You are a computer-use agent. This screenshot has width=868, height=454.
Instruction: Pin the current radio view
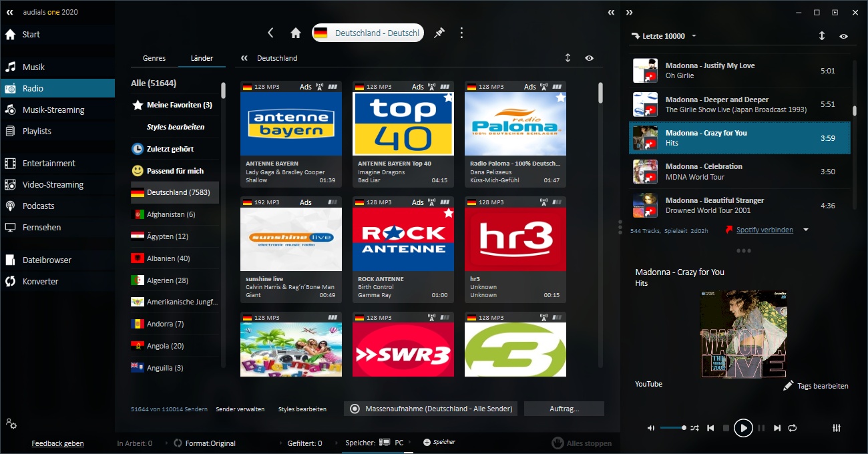pos(439,33)
